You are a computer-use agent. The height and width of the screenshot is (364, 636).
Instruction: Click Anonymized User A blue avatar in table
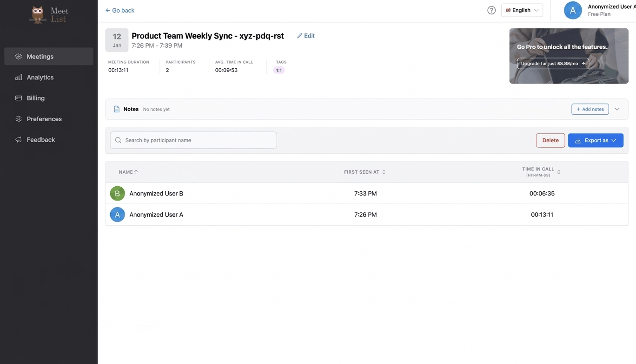pyautogui.click(x=117, y=214)
